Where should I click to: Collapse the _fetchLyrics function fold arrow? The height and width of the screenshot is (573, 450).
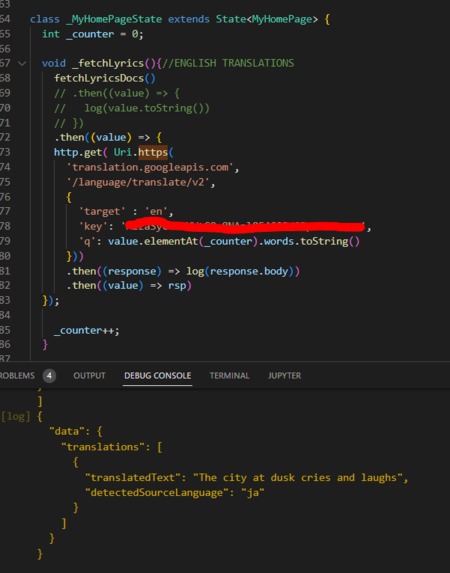pos(22,64)
